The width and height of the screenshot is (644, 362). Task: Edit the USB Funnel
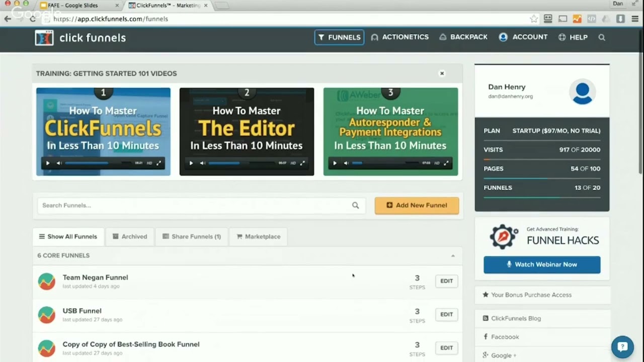pos(447,314)
